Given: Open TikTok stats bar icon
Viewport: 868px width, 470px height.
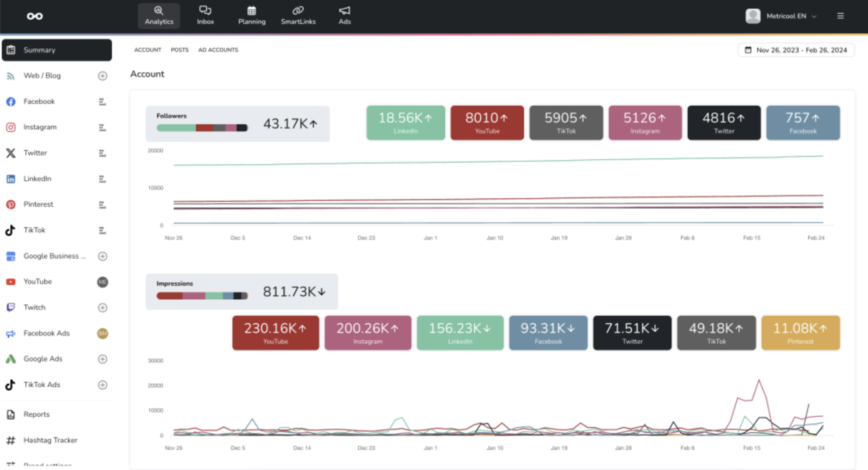Looking at the screenshot, I should (102, 230).
